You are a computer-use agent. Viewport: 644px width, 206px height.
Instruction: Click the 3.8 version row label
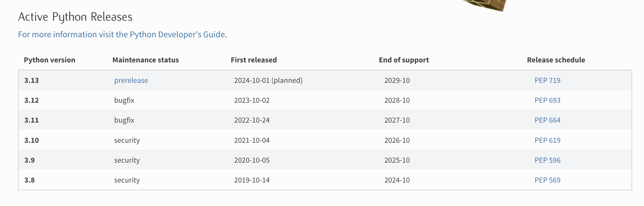click(30, 180)
